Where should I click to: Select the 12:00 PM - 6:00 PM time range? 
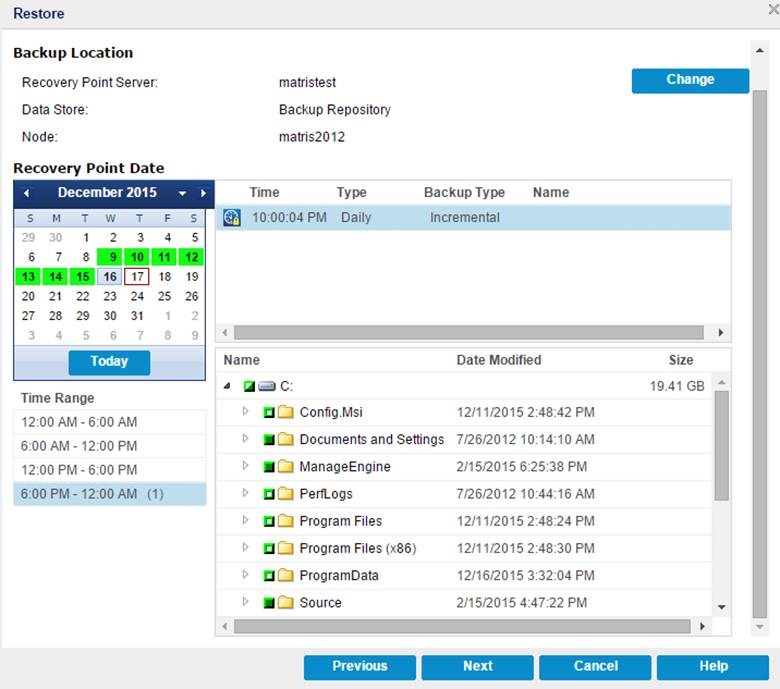pyautogui.click(x=110, y=470)
